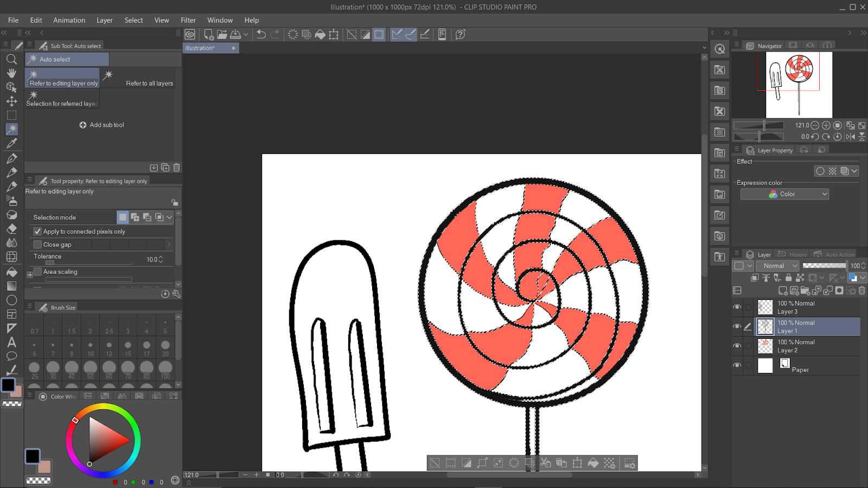Open the Animation menu

click(x=69, y=20)
